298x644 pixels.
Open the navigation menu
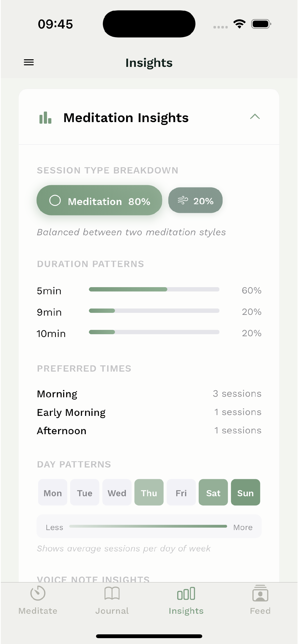coord(28,62)
